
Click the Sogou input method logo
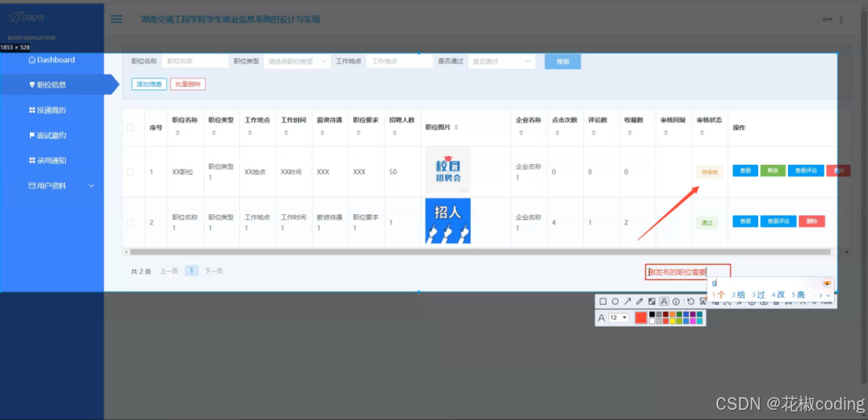click(x=827, y=283)
